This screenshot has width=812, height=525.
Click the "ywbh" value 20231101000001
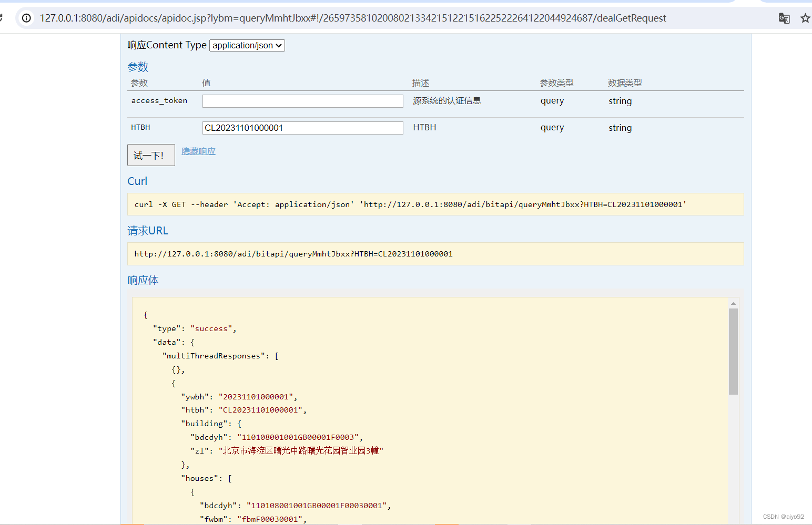click(x=256, y=397)
